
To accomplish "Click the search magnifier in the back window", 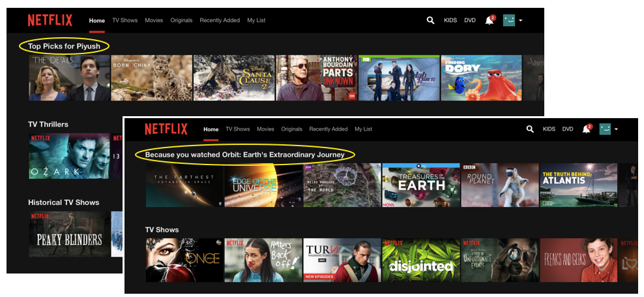I will [x=430, y=20].
